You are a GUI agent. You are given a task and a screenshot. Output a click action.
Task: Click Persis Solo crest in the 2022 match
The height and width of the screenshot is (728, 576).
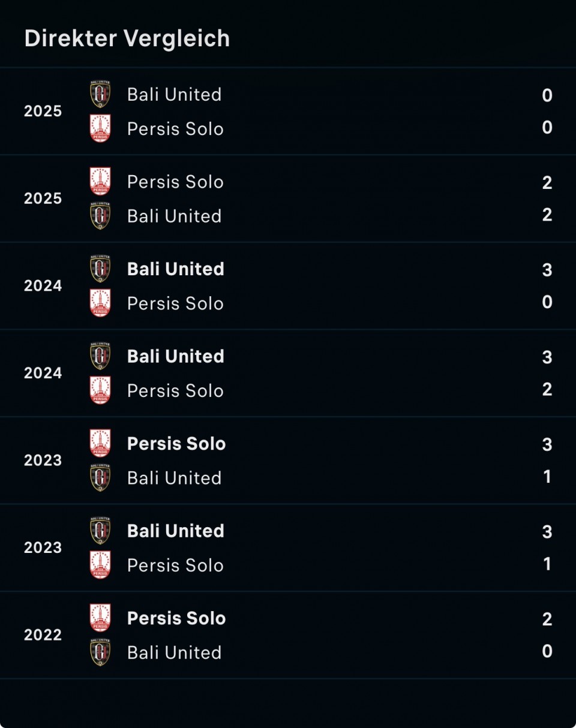(100, 618)
